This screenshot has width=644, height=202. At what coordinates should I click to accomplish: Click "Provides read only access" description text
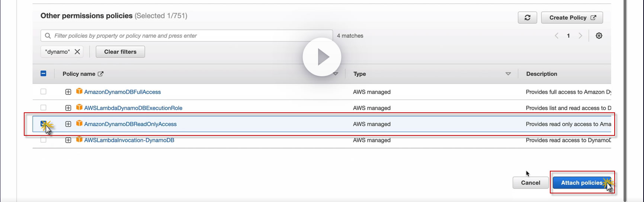tap(568, 124)
